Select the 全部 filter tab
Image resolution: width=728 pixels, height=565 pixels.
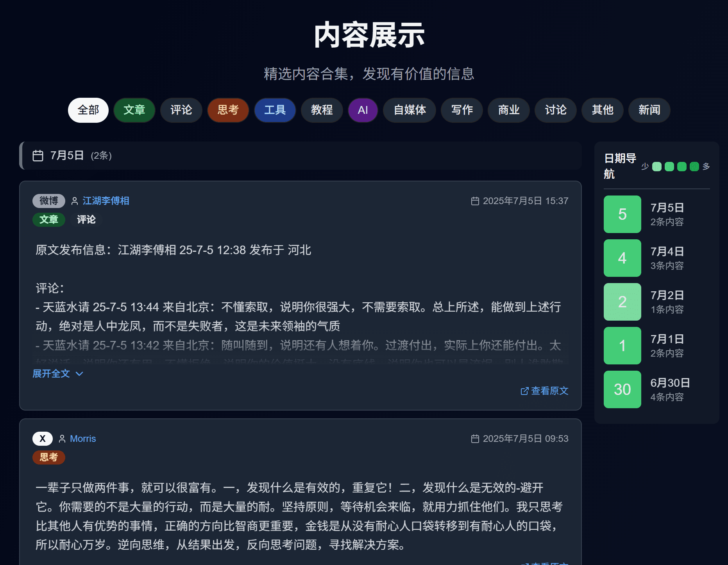click(88, 110)
